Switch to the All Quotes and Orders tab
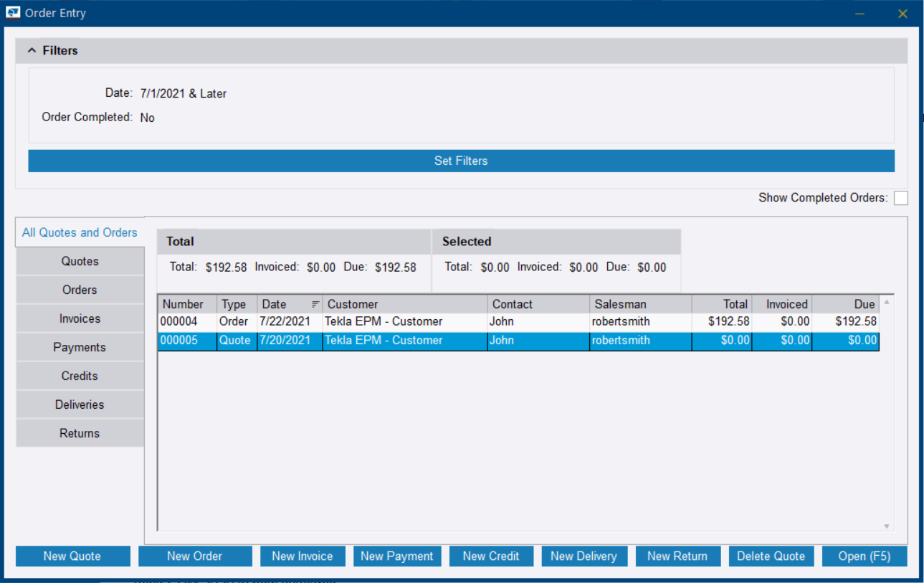This screenshot has width=924, height=583. point(80,232)
